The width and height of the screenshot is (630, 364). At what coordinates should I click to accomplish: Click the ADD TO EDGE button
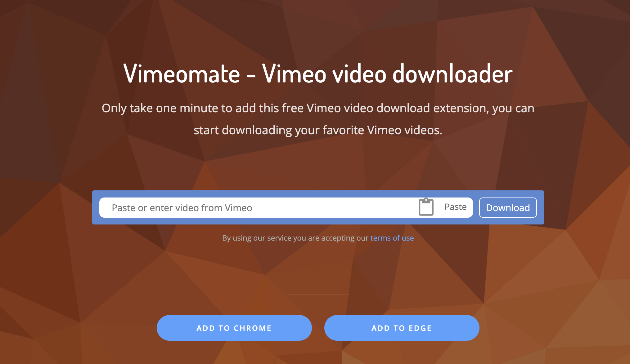click(402, 328)
